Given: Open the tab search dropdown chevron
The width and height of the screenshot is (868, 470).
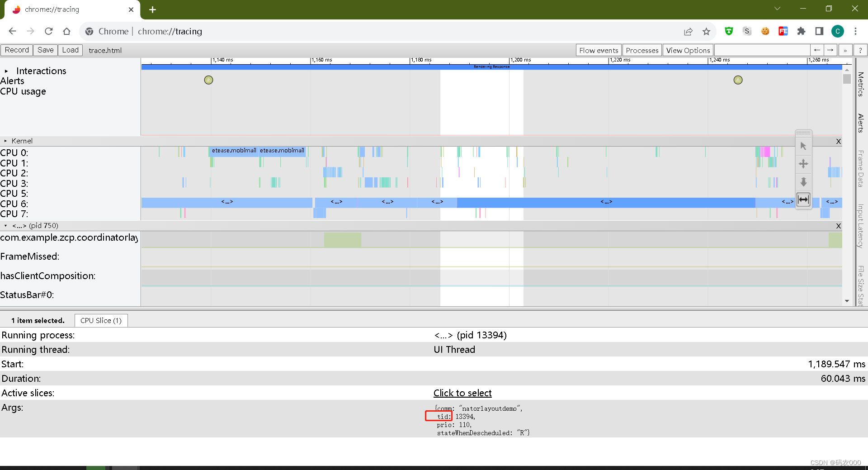Looking at the screenshot, I should tap(777, 9).
